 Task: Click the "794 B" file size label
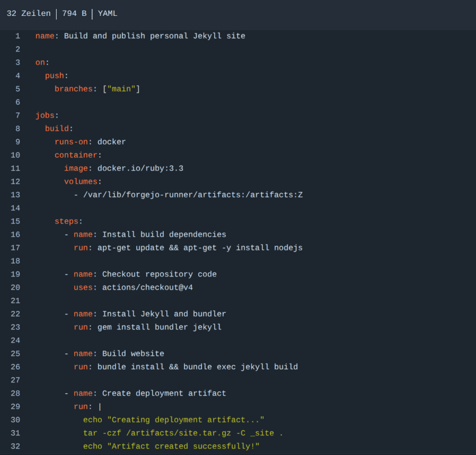74,13
